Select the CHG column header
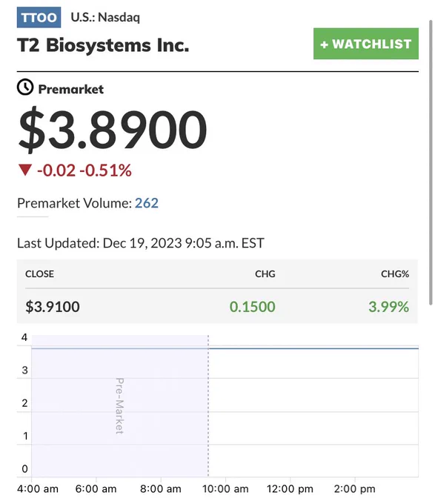Image resolution: width=435 pixels, height=504 pixels. pyautogui.click(x=265, y=273)
